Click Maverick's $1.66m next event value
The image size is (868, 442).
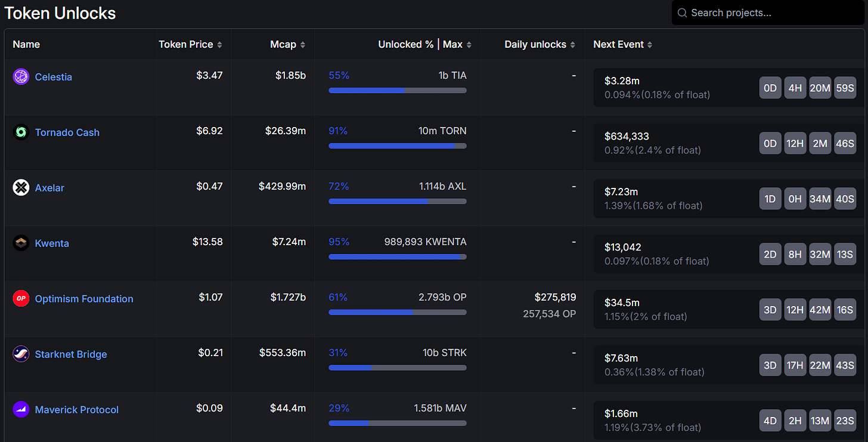(x=621, y=413)
